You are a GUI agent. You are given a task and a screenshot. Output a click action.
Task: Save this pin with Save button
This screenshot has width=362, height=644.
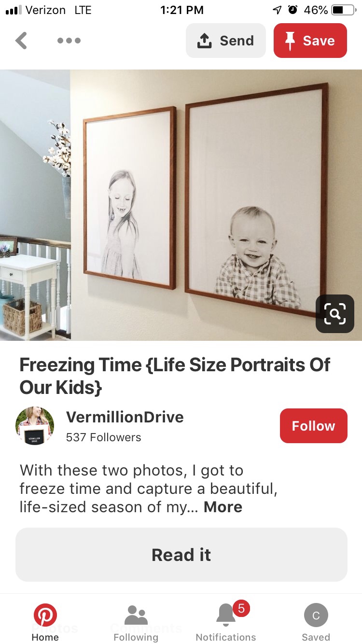pos(310,41)
